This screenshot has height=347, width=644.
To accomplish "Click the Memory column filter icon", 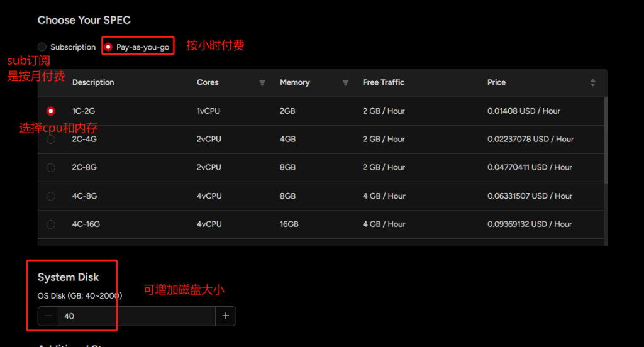I will 345,83.
